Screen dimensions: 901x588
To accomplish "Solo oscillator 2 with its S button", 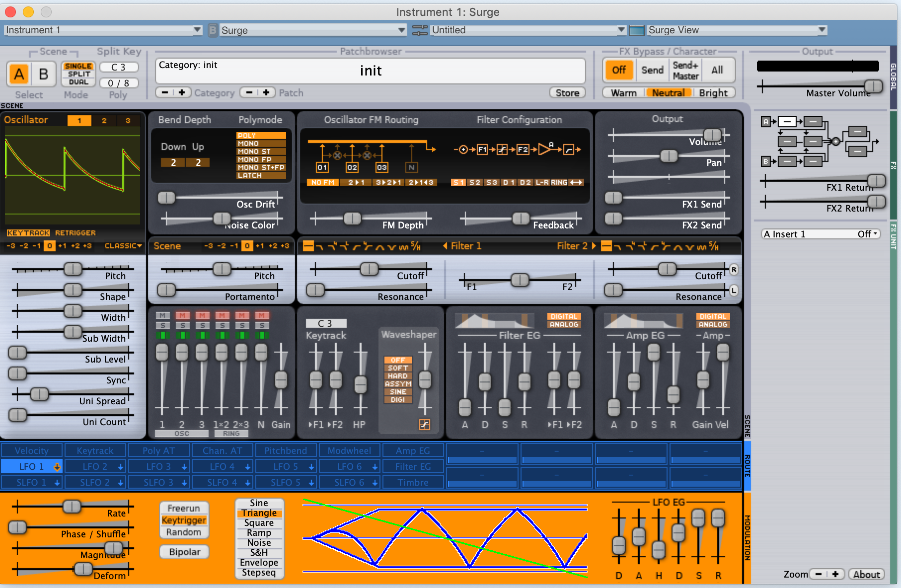I will click(x=182, y=325).
